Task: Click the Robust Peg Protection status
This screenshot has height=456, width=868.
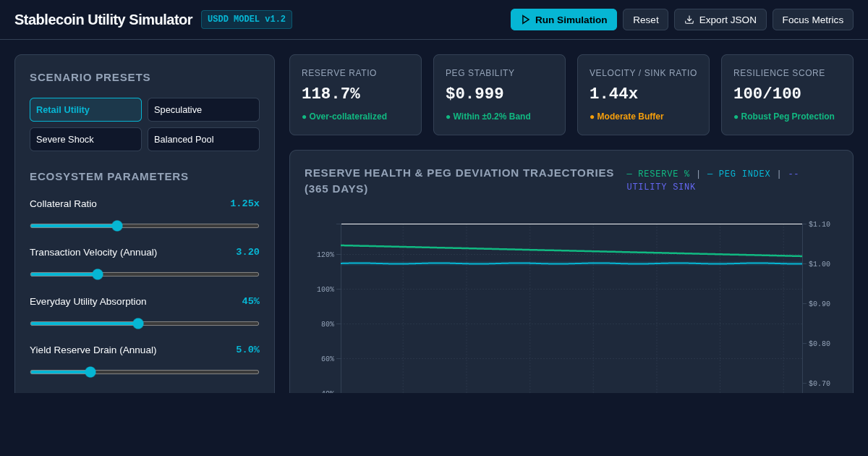Action: pos(784,117)
